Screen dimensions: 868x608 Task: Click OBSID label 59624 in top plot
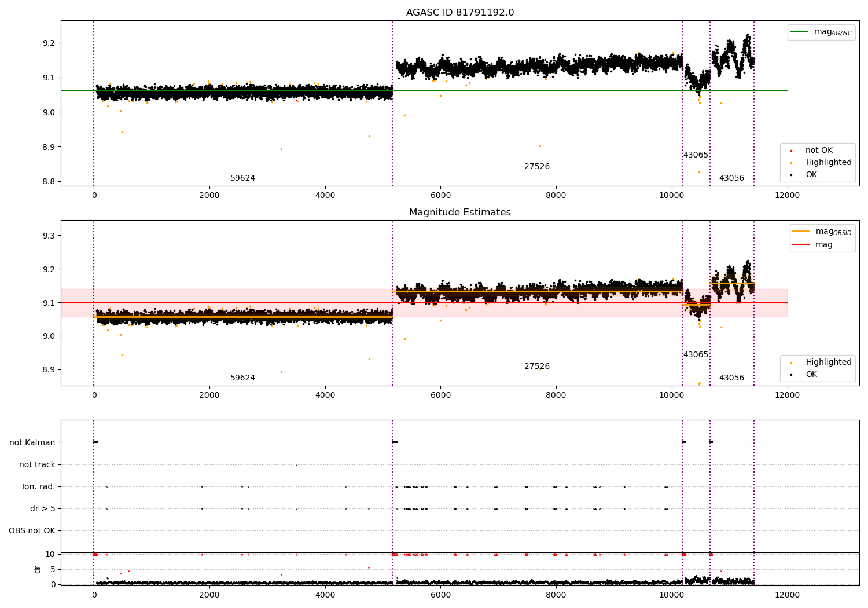(x=242, y=178)
